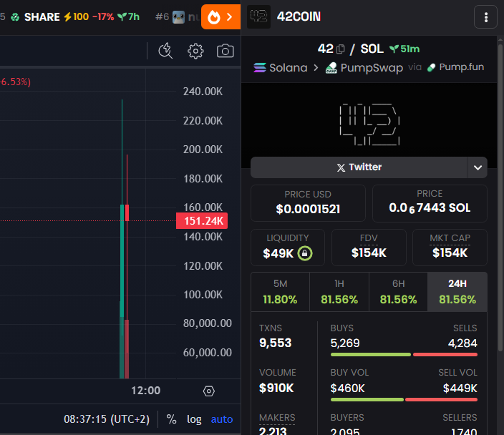This screenshot has width=504, height=435.
Task: Click the MAKERS label
Action: [277, 418]
